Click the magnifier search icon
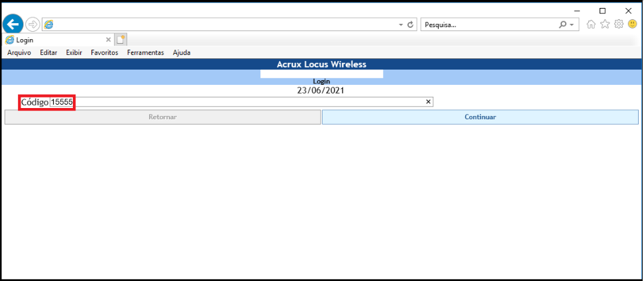 click(x=563, y=25)
